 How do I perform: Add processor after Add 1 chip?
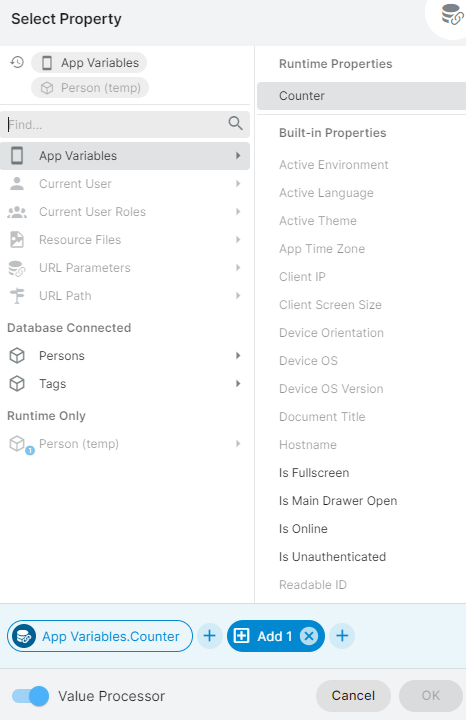pyautogui.click(x=342, y=636)
